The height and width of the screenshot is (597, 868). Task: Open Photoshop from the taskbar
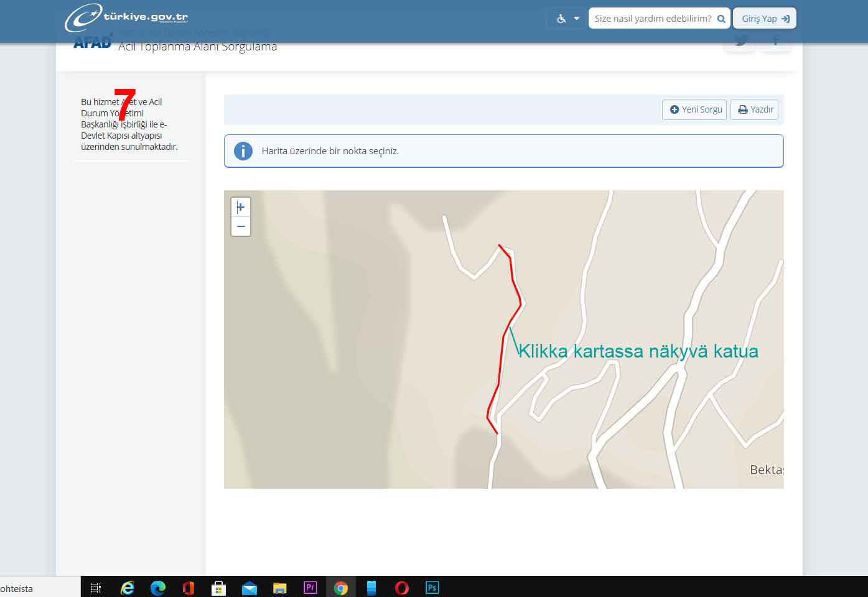click(x=432, y=588)
